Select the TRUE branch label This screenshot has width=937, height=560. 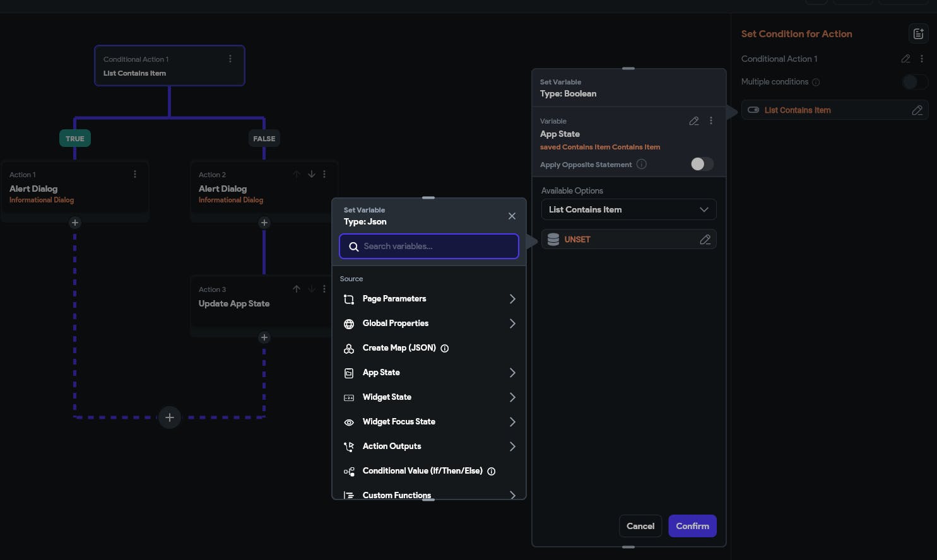[x=75, y=139]
